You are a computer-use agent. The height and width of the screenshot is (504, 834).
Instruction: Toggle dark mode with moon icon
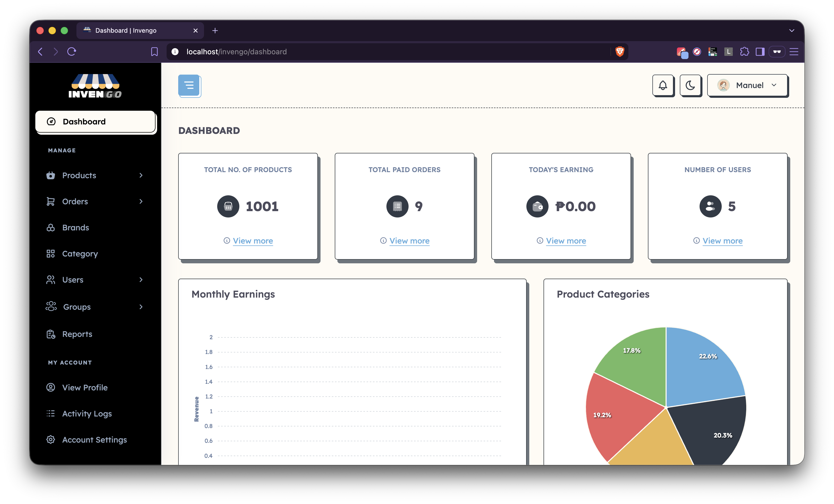[690, 85]
